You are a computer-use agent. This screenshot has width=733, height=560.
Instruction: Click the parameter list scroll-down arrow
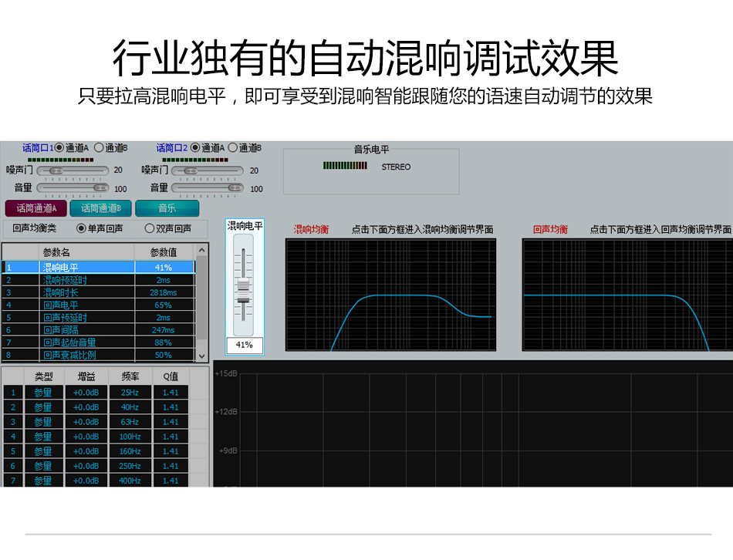[201, 356]
